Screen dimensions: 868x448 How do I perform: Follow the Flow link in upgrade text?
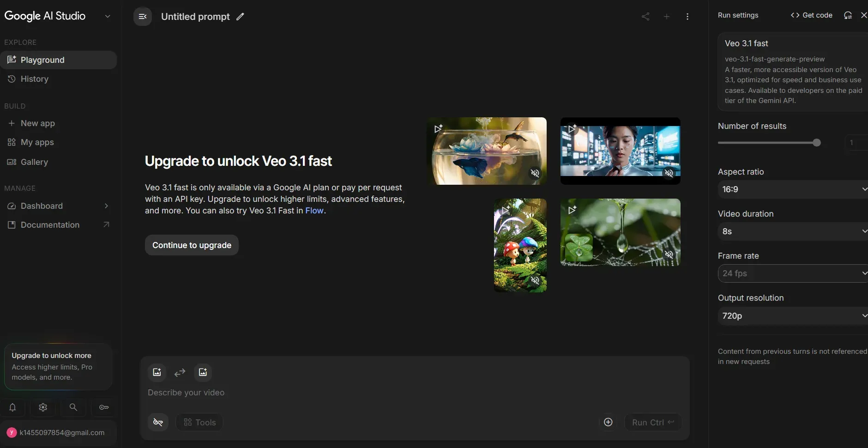[314, 211]
